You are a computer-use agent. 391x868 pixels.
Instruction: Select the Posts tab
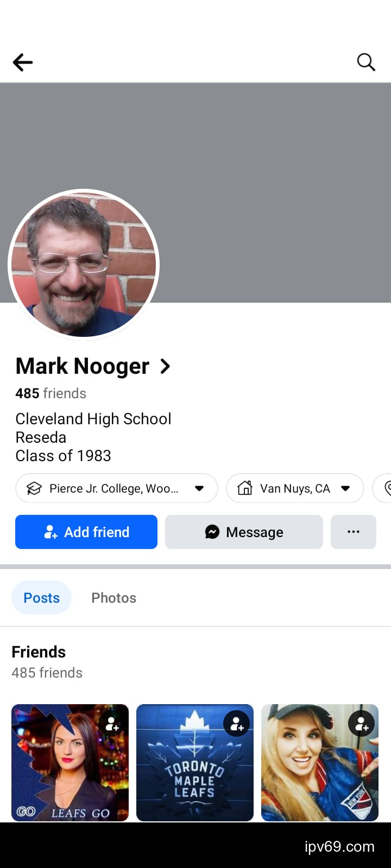point(42,598)
